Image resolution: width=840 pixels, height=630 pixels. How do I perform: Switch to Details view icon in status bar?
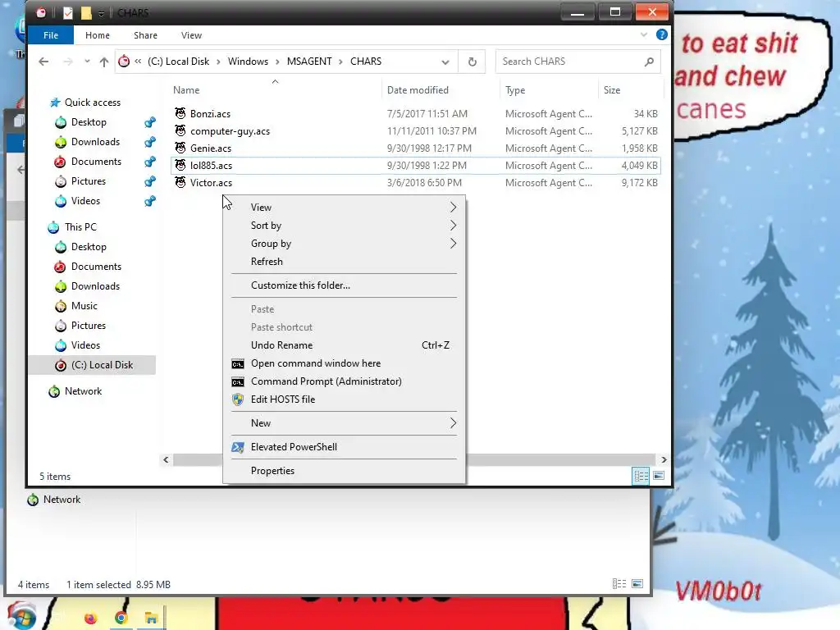pos(641,476)
